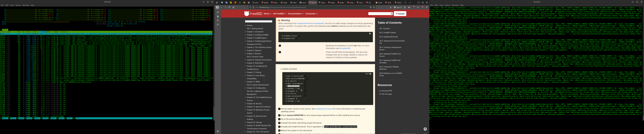Follow the Updating the Source link
Viewport: 644px width, 134px height.
tap(324, 109)
